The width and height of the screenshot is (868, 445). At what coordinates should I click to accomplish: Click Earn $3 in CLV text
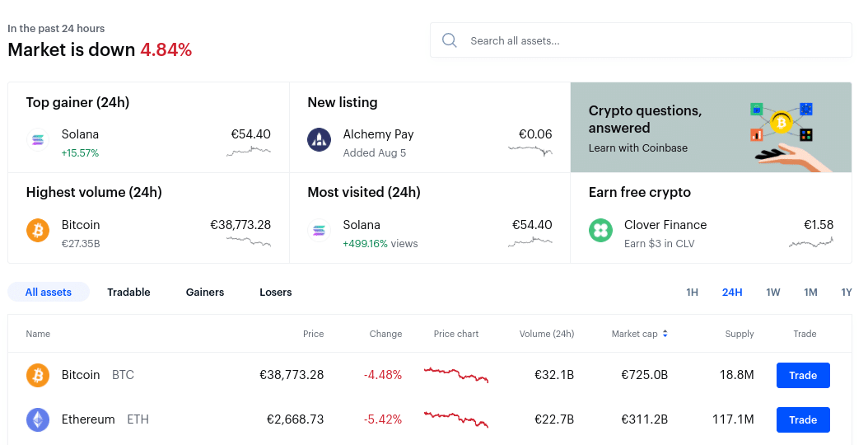pyautogui.click(x=660, y=243)
